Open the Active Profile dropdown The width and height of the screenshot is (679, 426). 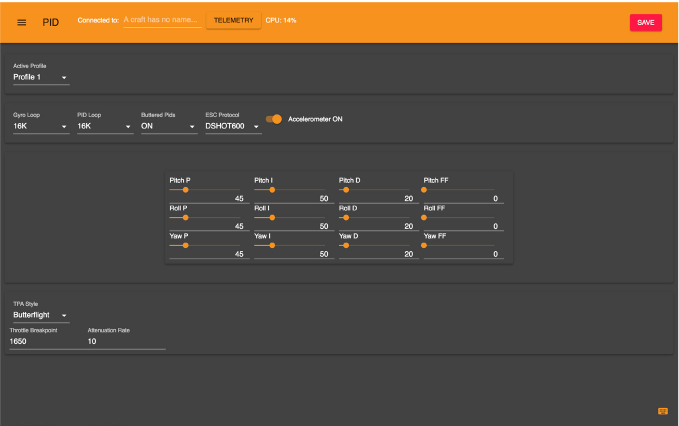click(41, 77)
